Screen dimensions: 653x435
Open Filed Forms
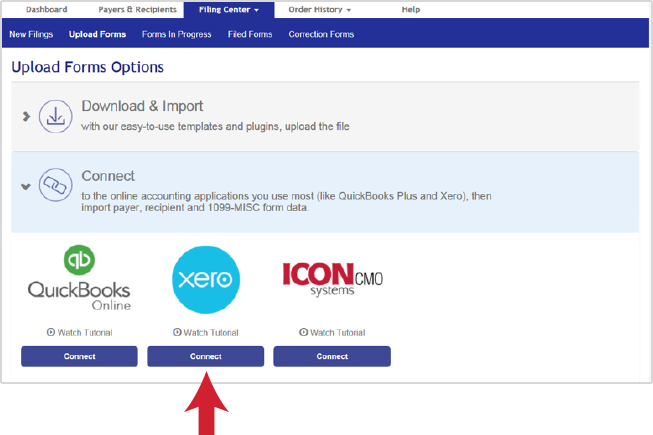point(250,34)
